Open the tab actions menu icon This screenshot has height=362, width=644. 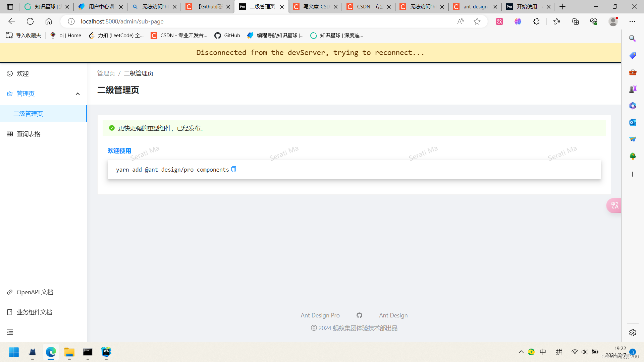[10, 7]
